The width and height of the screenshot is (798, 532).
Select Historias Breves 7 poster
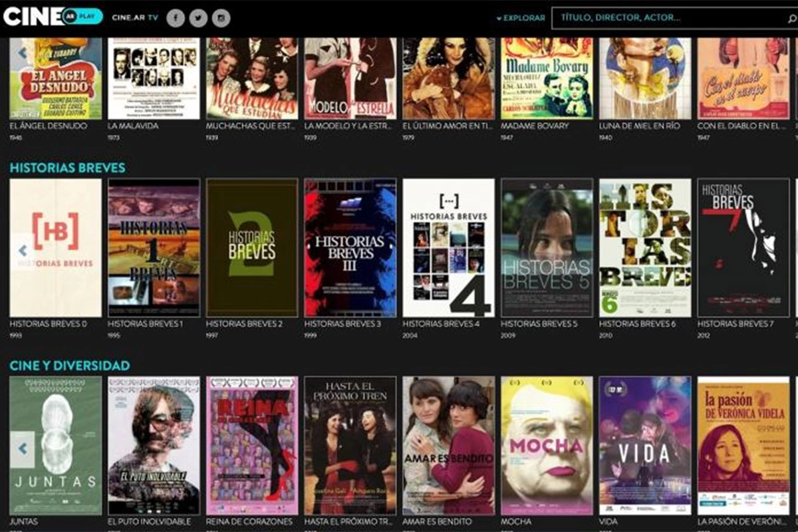(x=743, y=247)
